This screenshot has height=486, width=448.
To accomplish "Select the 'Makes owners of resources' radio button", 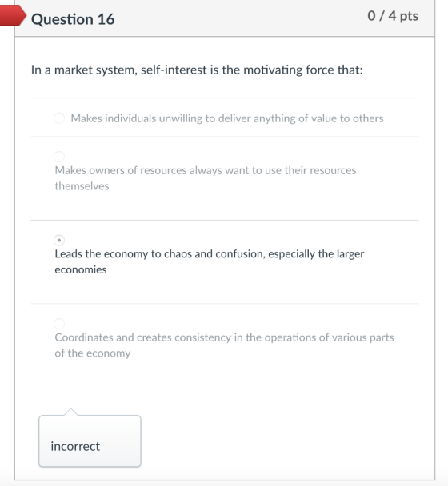I will [59, 157].
